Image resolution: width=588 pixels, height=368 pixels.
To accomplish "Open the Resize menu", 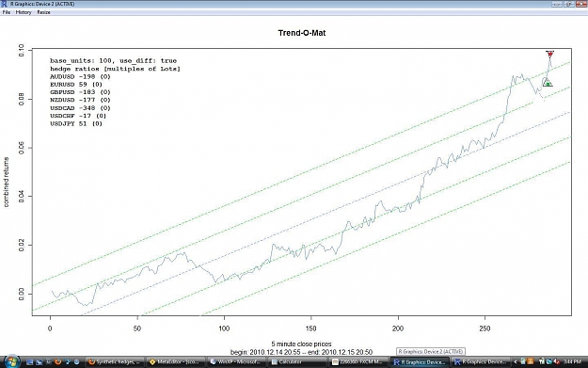I will point(43,12).
